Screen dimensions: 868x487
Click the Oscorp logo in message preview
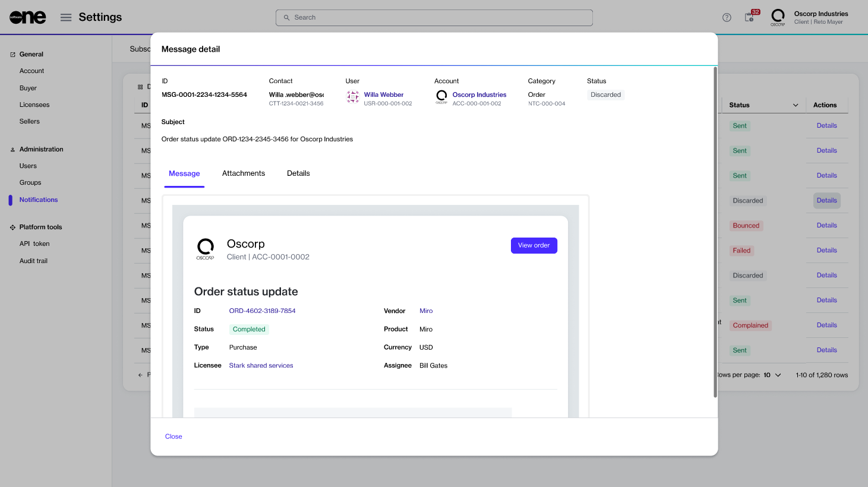point(206,249)
